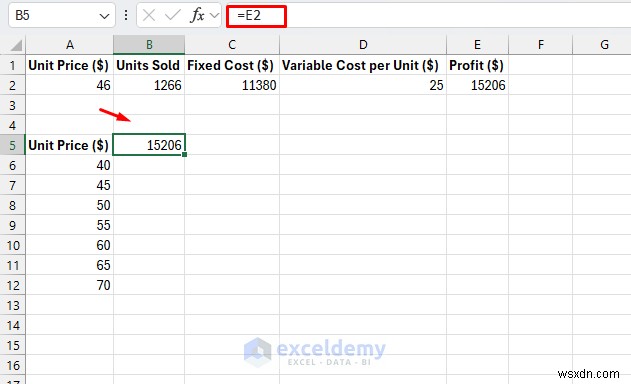Select cell B2 with value 1266
631x384 pixels.
click(149, 85)
